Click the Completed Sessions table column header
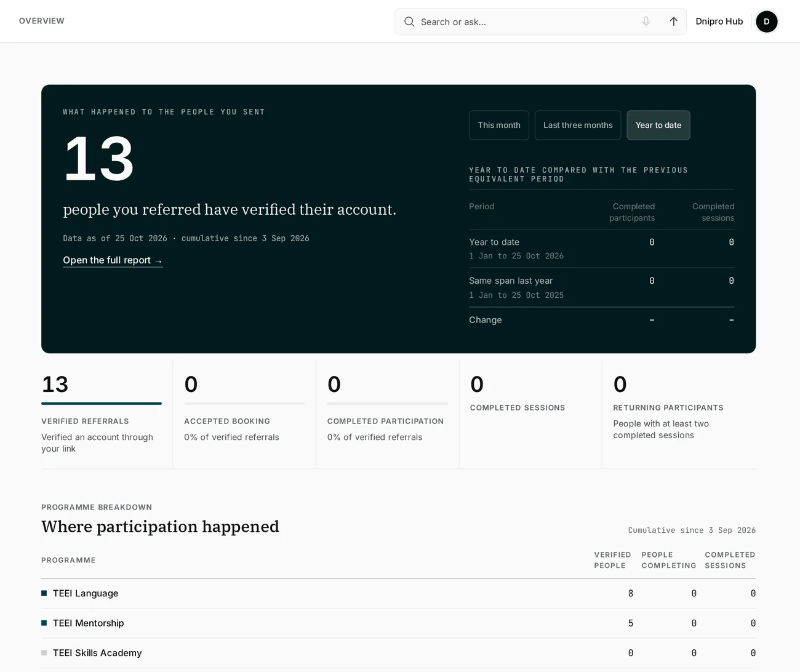 click(730, 560)
